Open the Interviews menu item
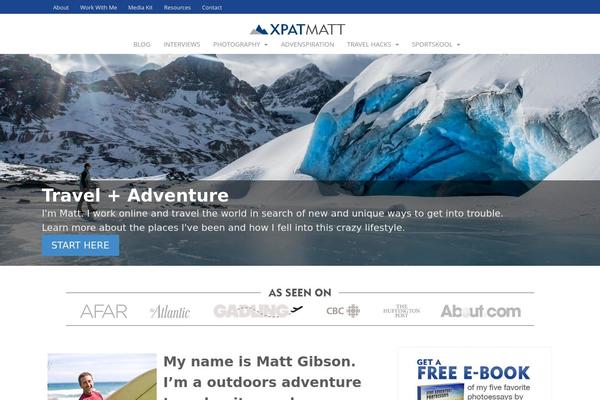Screen dimensions: 600x400 coord(182,44)
